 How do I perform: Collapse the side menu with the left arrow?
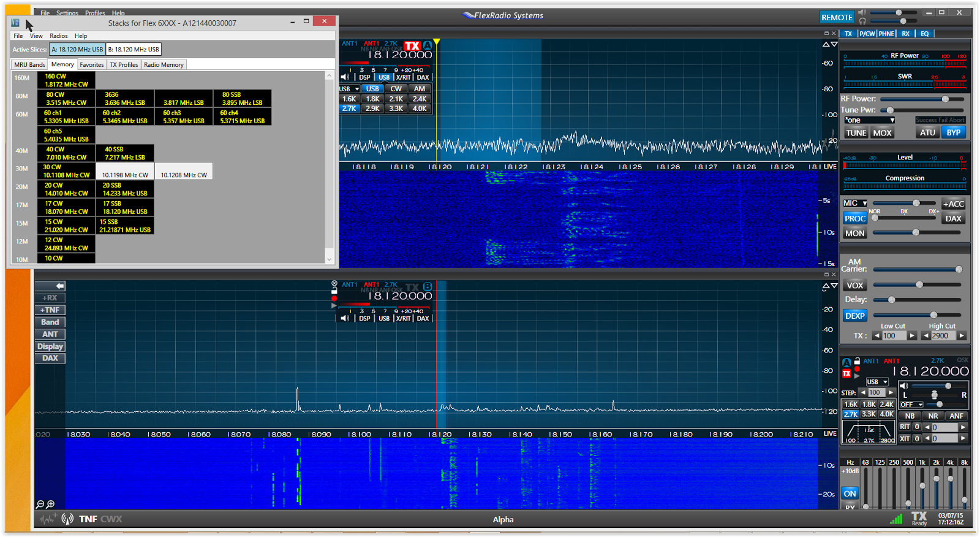[59, 286]
